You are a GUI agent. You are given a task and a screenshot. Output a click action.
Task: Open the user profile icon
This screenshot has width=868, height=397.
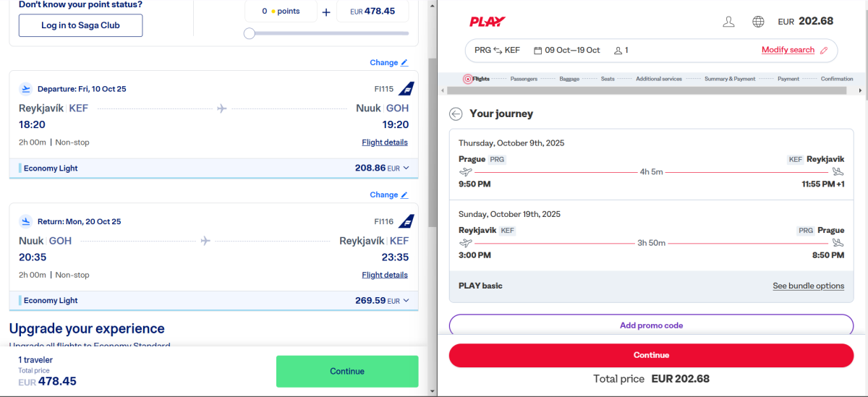[728, 22]
